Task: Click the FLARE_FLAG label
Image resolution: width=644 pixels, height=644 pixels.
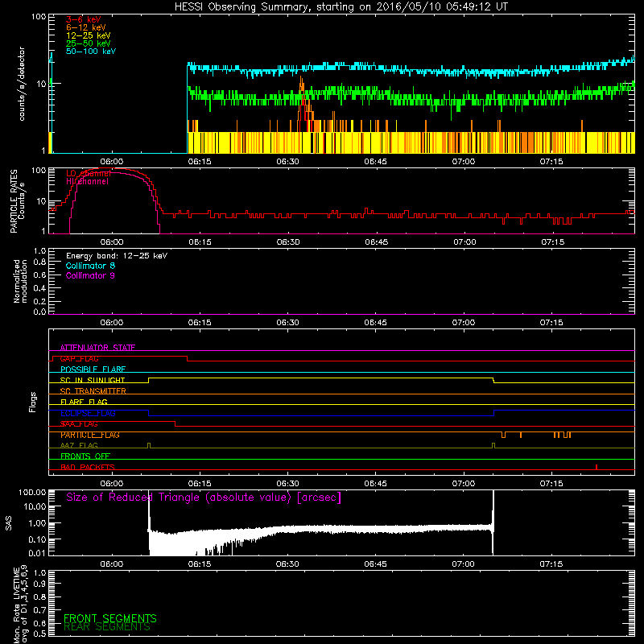Action: pos(84,402)
